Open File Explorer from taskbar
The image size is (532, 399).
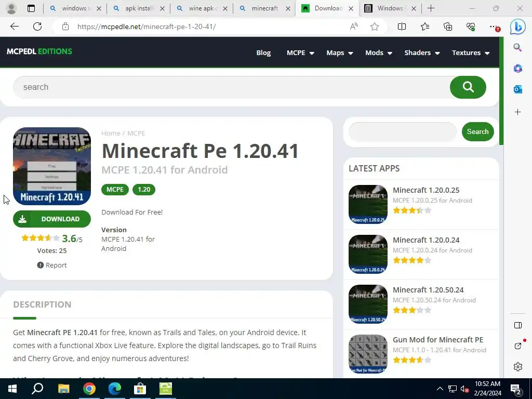[x=63, y=389]
